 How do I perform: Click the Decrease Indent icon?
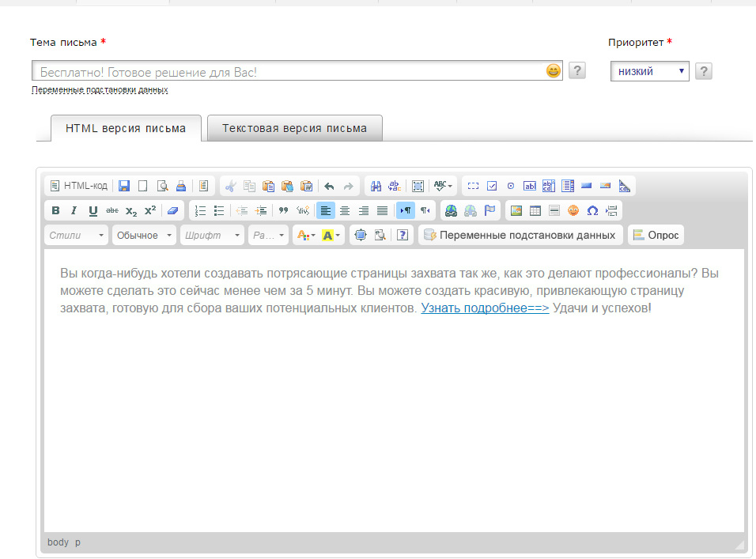[241, 210]
